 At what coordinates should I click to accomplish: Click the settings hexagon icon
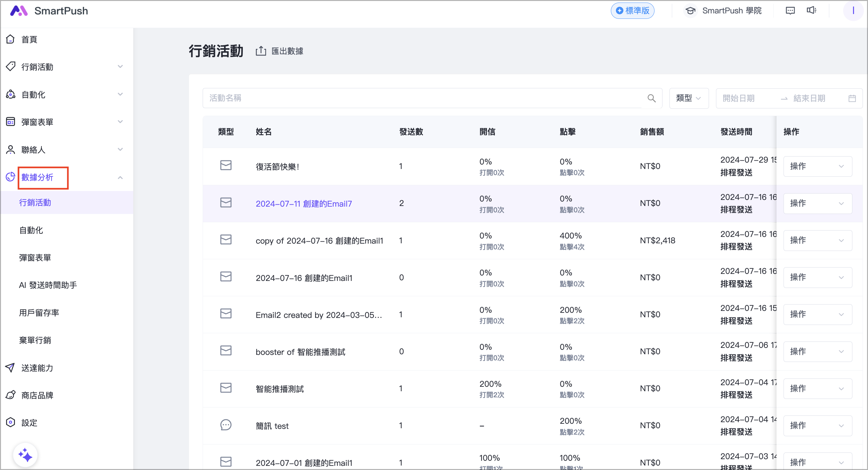[x=11, y=422]
